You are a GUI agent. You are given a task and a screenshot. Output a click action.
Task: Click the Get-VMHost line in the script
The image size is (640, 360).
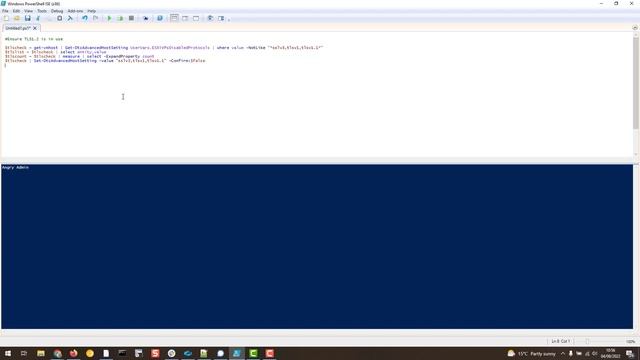pos(164,48)
